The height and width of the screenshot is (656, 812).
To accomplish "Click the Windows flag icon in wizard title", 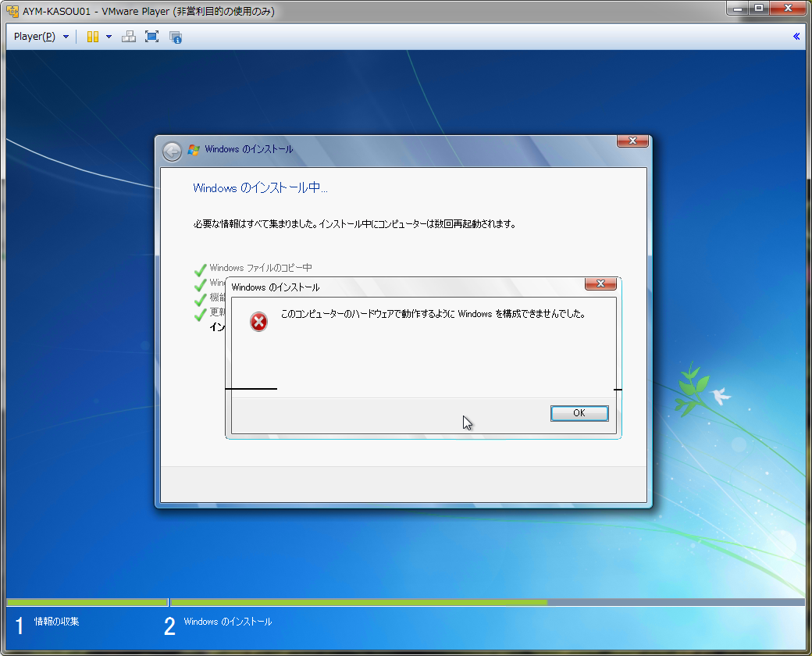I will coord(194,150).
